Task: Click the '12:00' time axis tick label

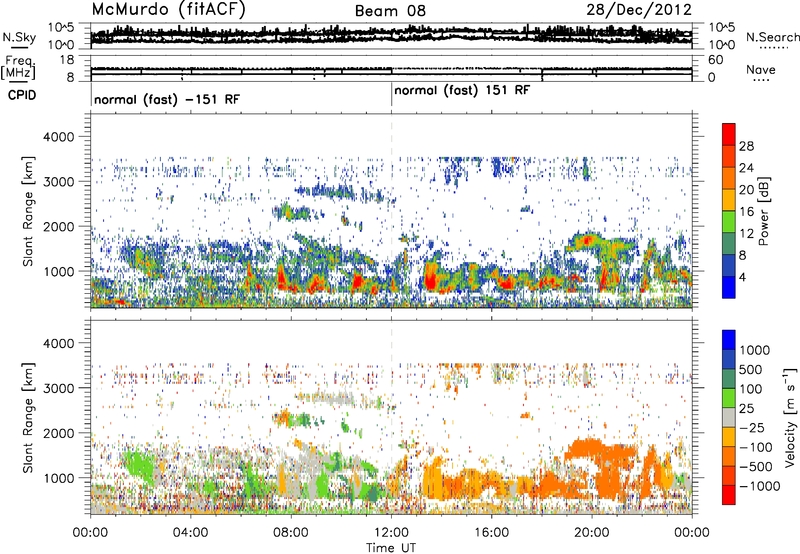Action: coord(391,533)
